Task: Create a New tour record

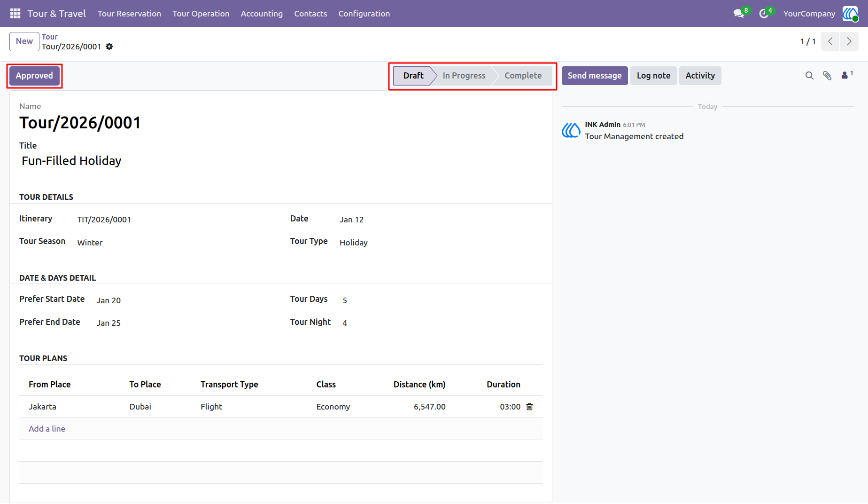Action: [x=24, y=41]
